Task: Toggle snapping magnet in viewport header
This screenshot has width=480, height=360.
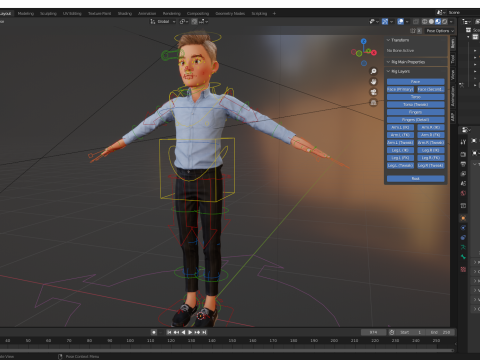Action: 194,21
